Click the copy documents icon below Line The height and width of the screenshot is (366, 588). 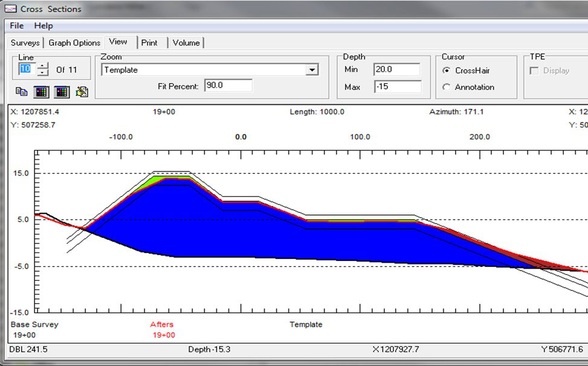coord(21,91)
